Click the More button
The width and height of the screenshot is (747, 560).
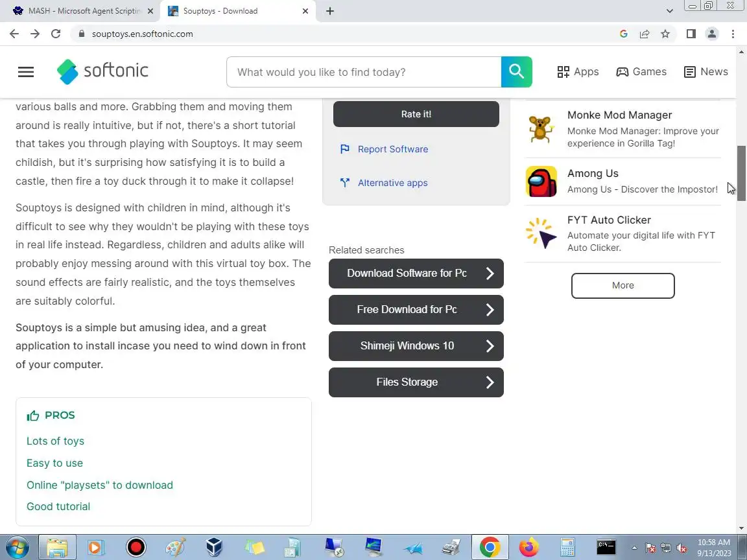click(x=622, y=286)
